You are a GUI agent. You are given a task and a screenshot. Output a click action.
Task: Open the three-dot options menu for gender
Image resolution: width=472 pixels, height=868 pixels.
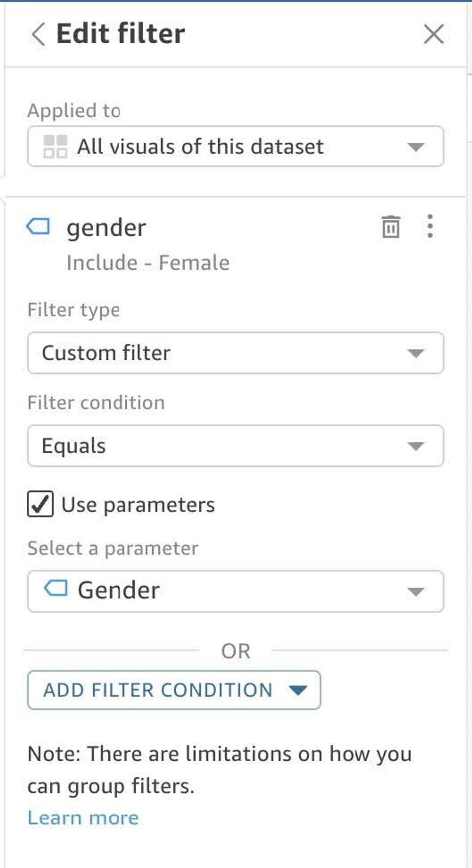pos(430,226)
